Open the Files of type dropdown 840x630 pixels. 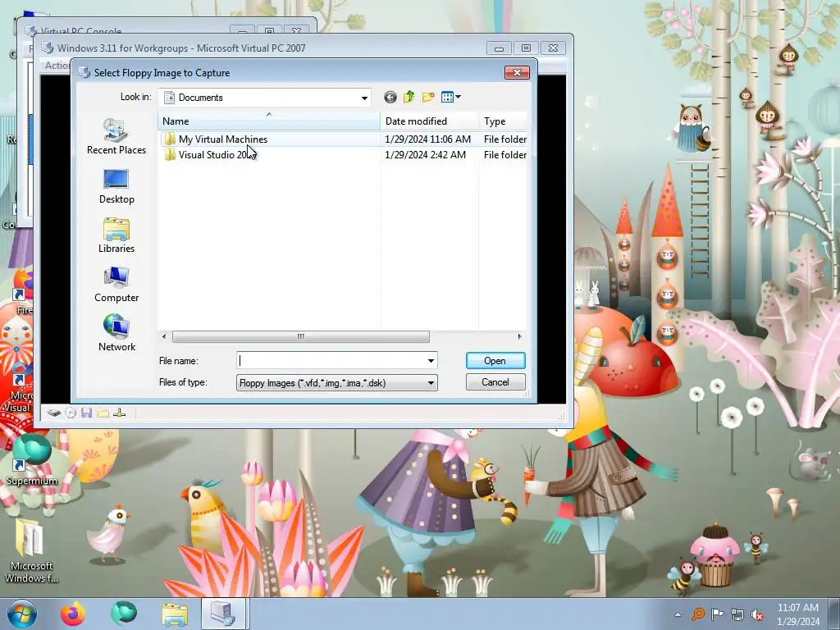tap(336, 382)
